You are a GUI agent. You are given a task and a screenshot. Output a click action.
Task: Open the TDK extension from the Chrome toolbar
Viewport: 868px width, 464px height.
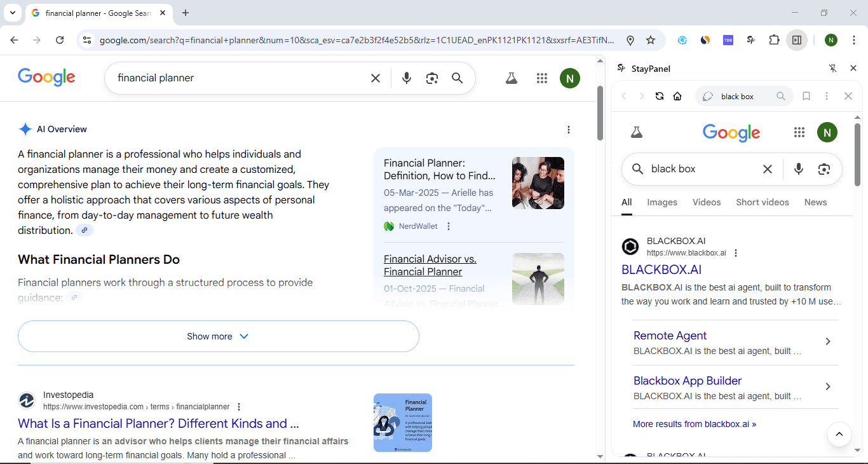(728, 39)
